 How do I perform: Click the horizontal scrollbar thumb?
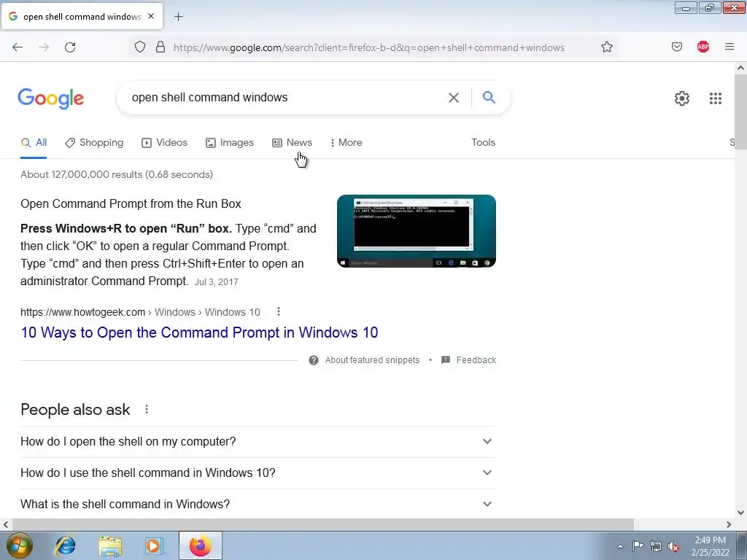tap(322, 524)
